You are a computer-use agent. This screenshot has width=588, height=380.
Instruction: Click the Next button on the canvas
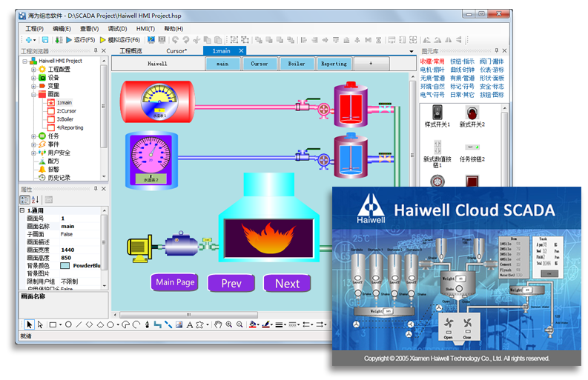(x=287, y=283)
